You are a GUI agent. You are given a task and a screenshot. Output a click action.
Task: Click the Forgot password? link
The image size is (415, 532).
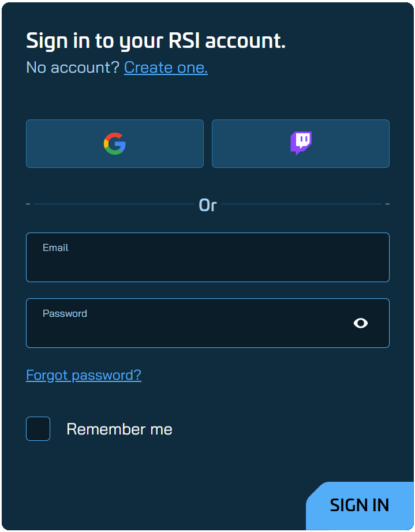tap(84, 375)
